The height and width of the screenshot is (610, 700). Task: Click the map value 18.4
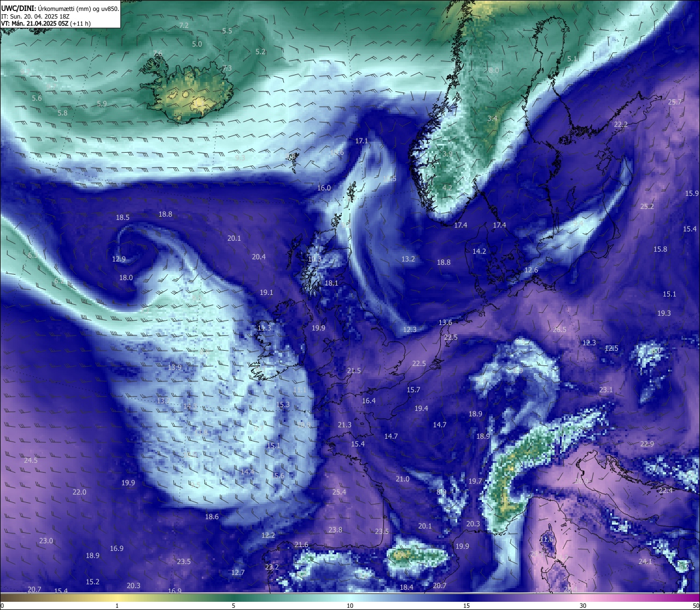tap(406, 588)
